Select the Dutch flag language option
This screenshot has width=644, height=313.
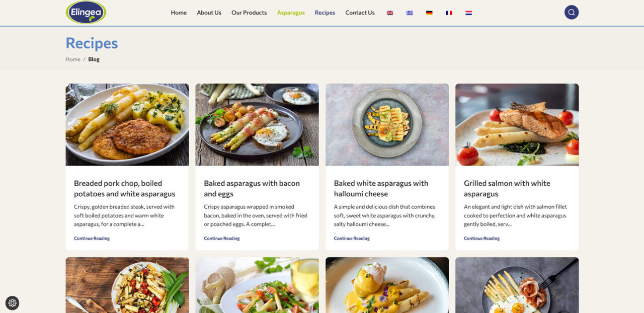pos(468,13)
